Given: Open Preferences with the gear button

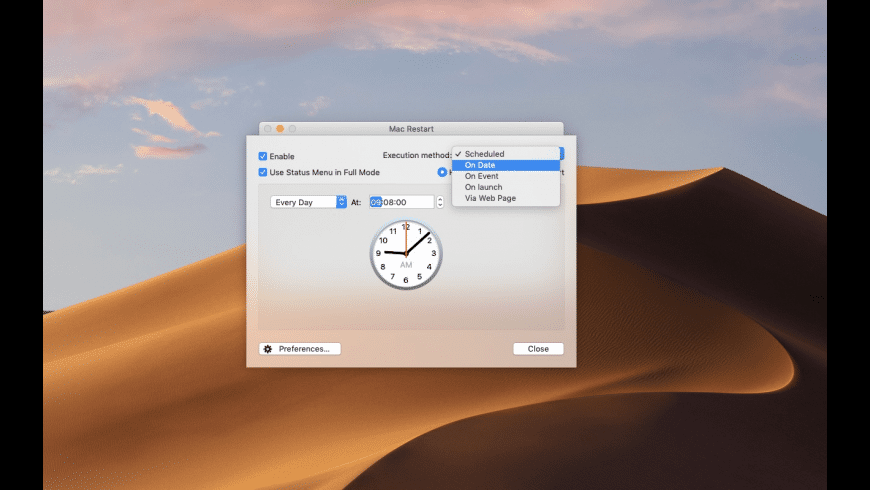Looking at the screenshot, I should click(300, 348).
